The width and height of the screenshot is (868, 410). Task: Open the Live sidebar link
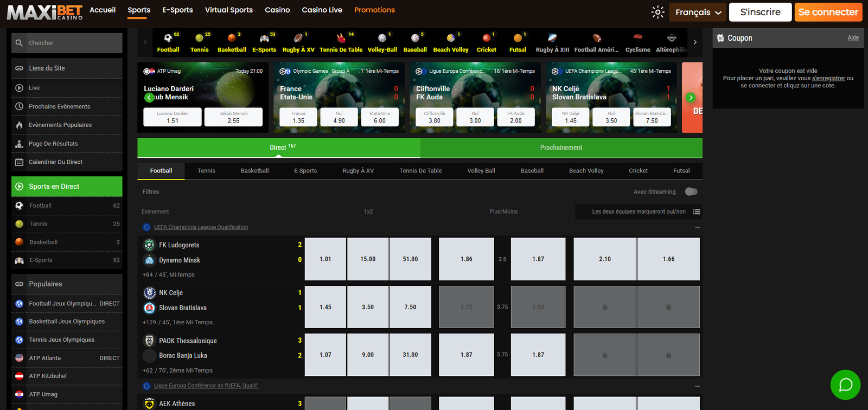coord(67,88)
